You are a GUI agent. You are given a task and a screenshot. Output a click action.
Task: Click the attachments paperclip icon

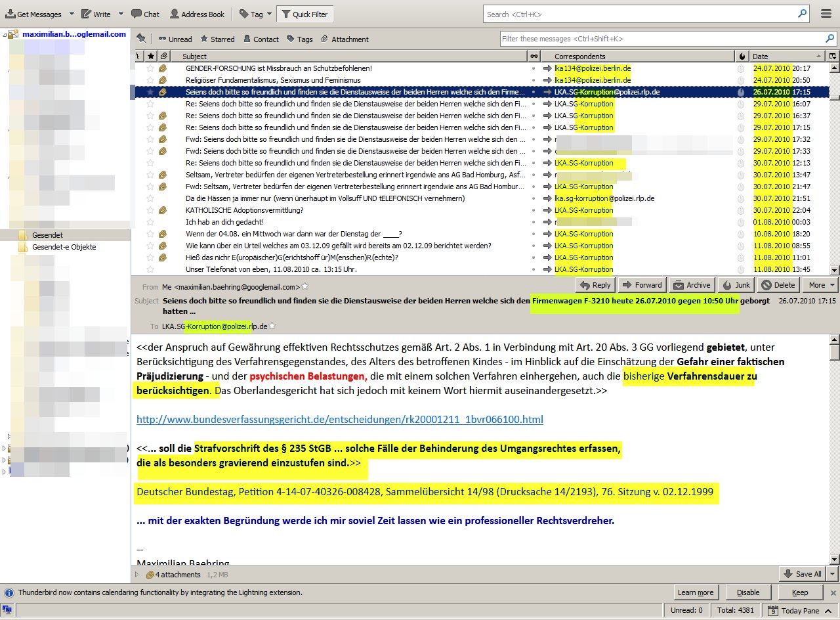tap(150, 575)
